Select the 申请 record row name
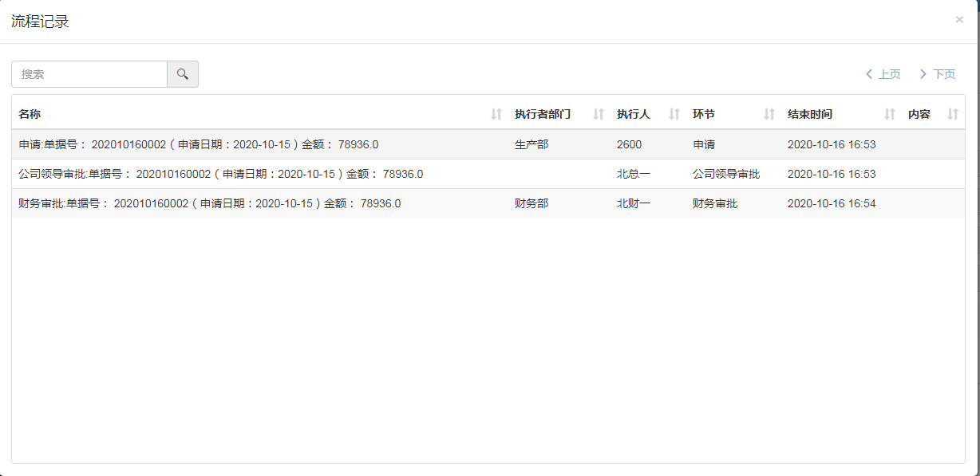980x476 pixels. click(x=198, y=144)
